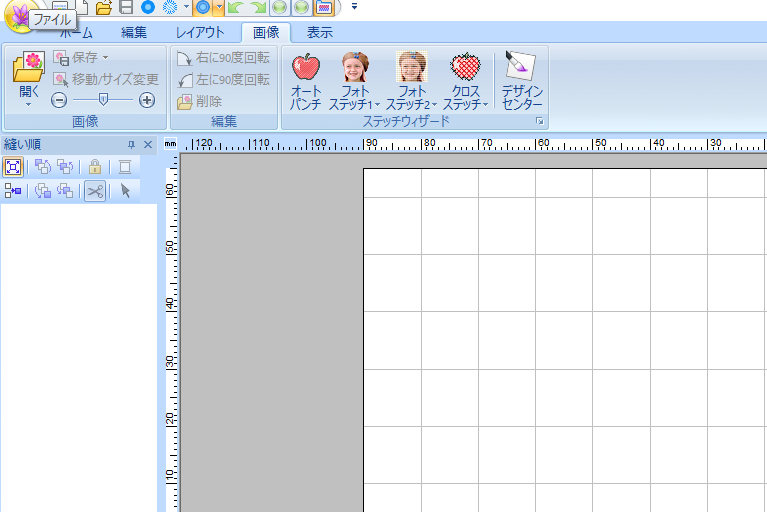The width and height of the screenshot is (767, 512).
Task: Toggle the zoom-to-frame button in sewing order panel
Action: click(13, 167)
